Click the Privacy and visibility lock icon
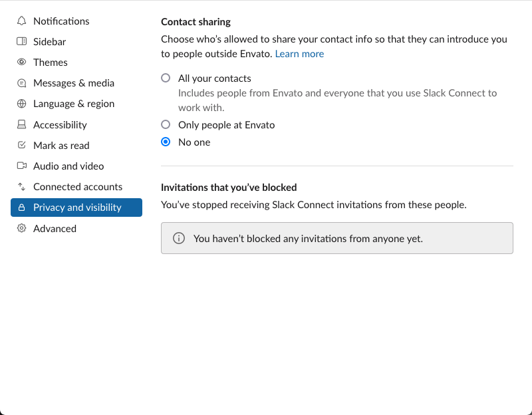Image resolution: width=532 pixels, height=415 pixels. [21, 207]
